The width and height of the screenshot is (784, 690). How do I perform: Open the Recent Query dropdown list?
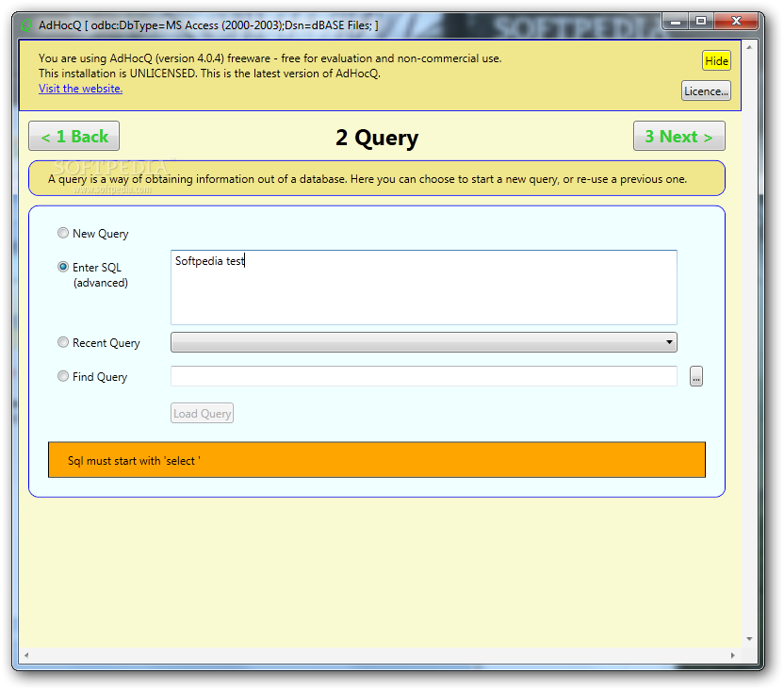(424, 342)
